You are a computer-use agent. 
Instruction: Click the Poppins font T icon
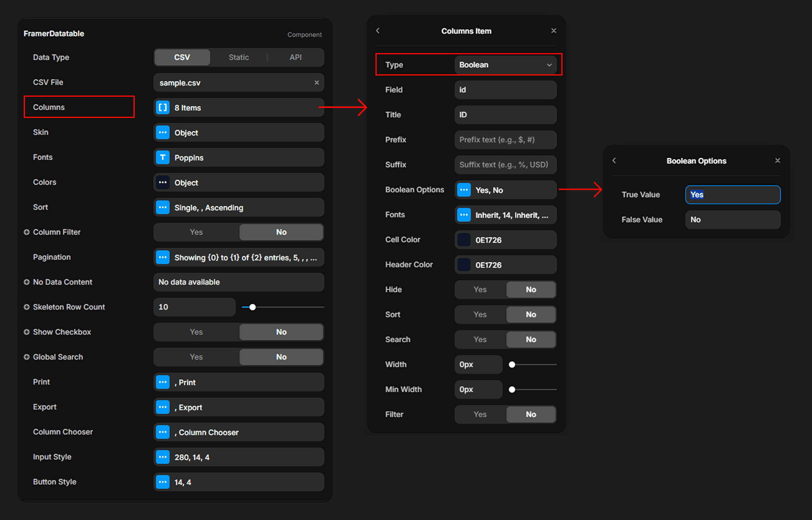(x=162, y=157)
